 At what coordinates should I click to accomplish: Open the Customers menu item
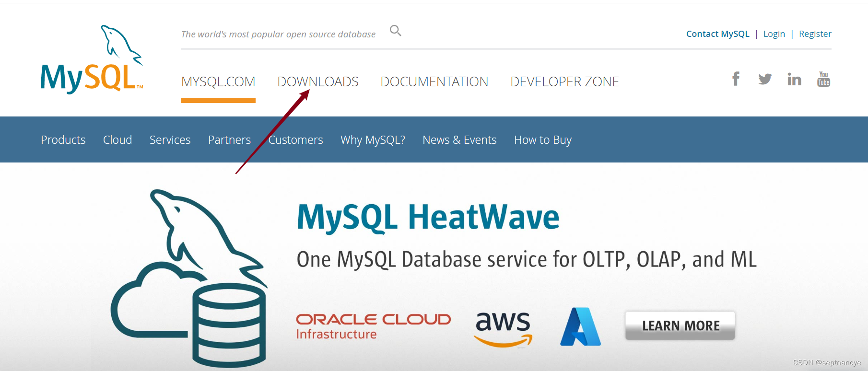coord(296,140)
